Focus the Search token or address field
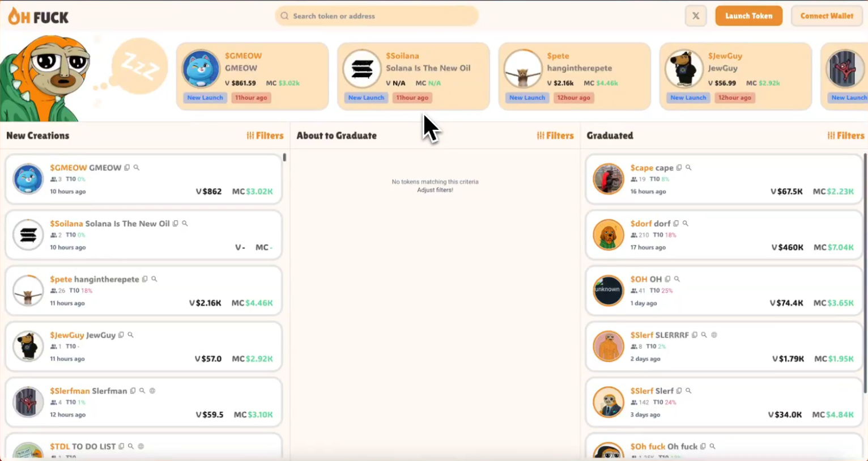The height and width of the screenshot is (461, 868). 377,16
